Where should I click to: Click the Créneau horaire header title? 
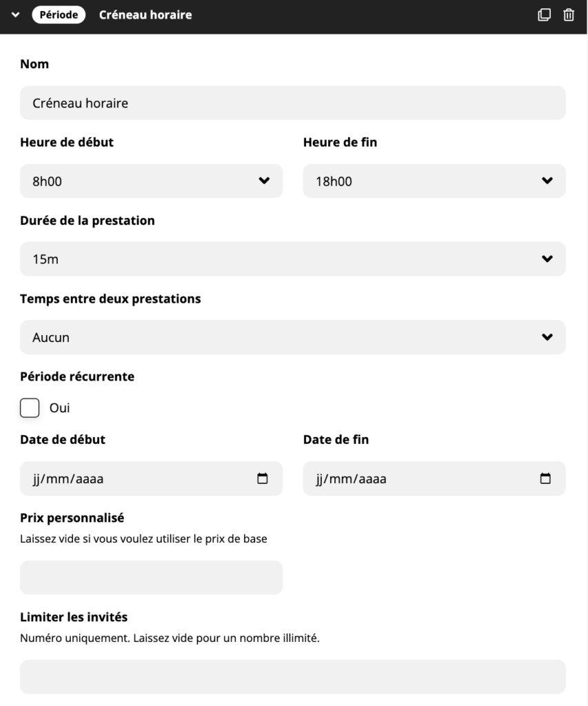coord(145,15)
